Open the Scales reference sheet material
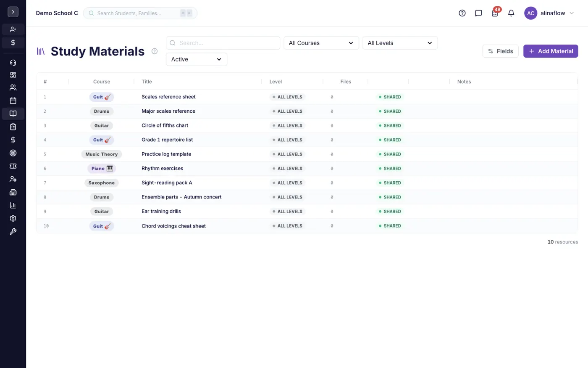This screenshot has height=368, width=588. coord(168,97)
